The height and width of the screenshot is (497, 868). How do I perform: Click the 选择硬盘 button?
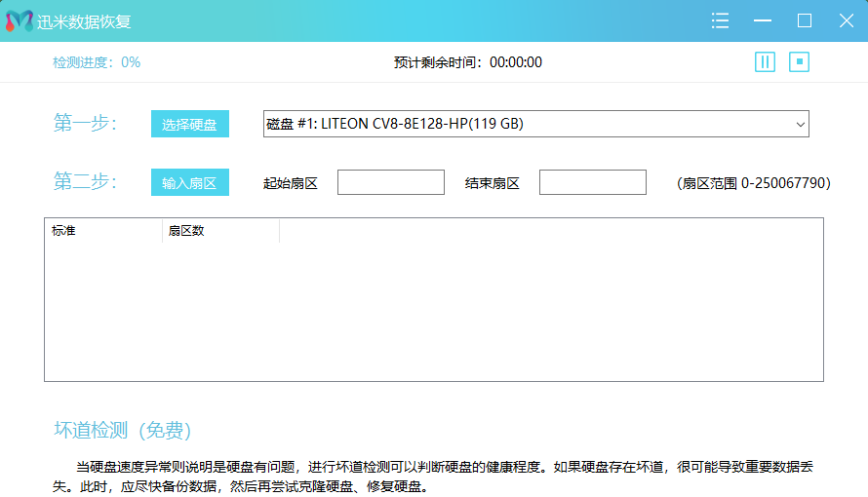(x=190, y=125)
